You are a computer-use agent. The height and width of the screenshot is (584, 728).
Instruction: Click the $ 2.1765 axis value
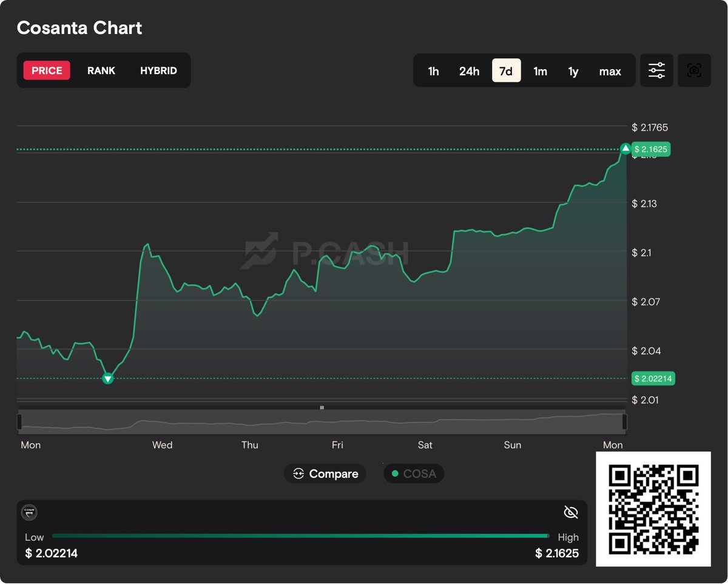point(651,127)
